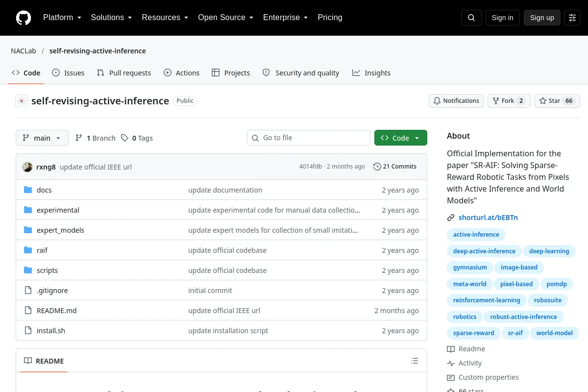
Task: Click rxng8 author avatar
Action: click(27, 167)
